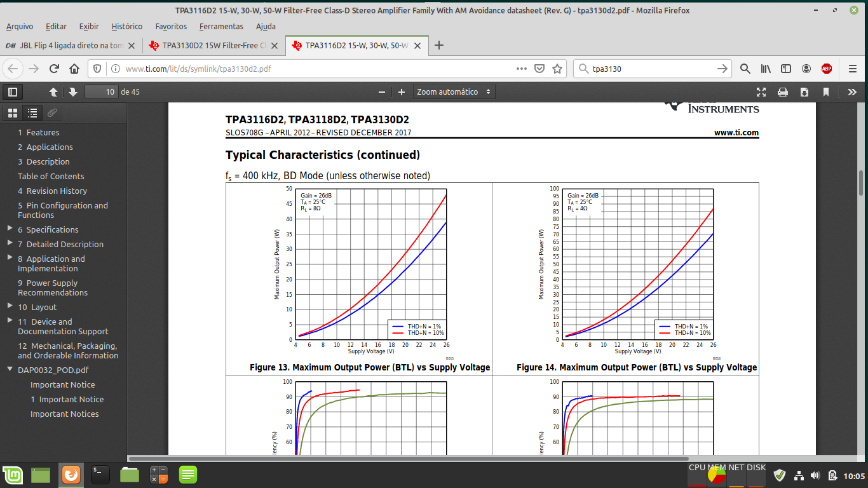Zoom in the PDF with plus button
Viewport: 868px width, 488px height.
click(402, 92)
